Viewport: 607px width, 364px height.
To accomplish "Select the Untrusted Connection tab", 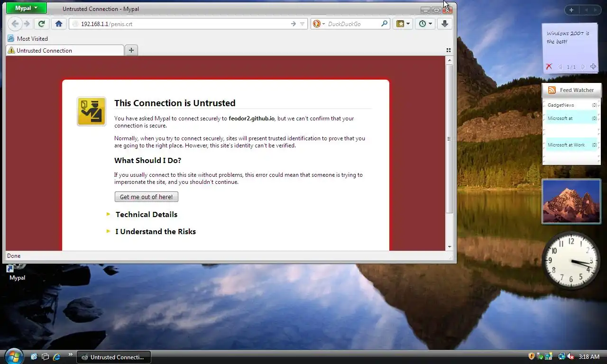I will click(65, 50).
